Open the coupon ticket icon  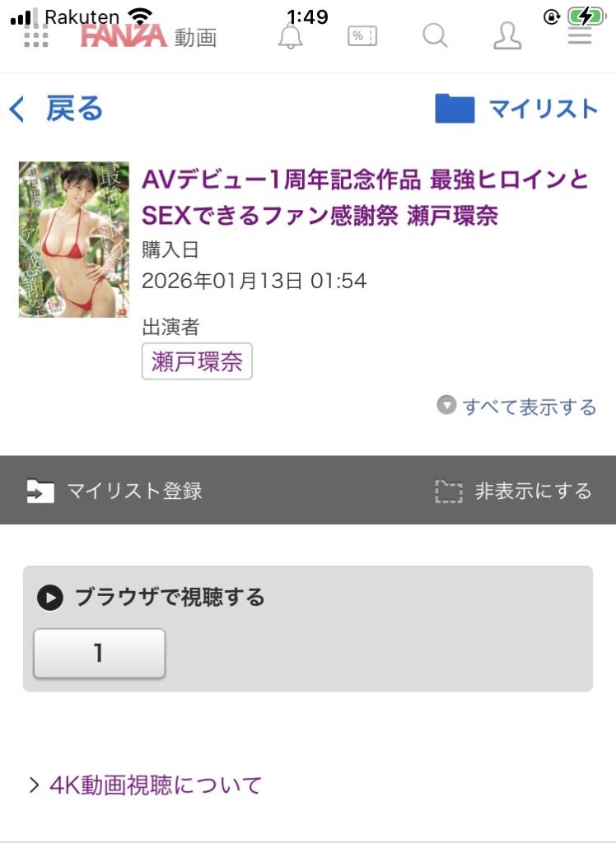point(362,36)
